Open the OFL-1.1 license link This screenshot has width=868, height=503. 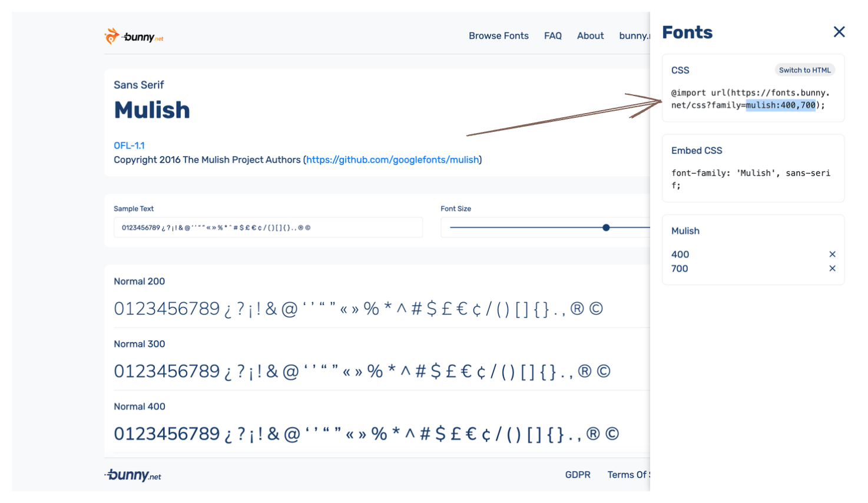[129, 145]
